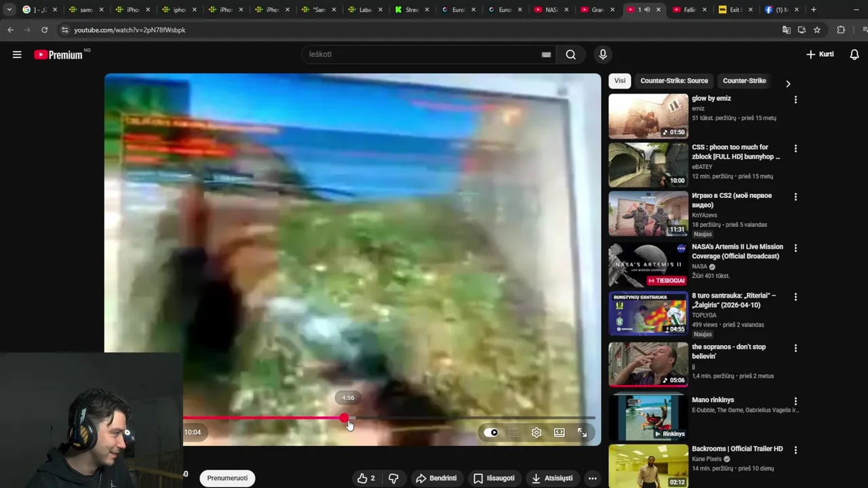Reload the page in browser

pyautogui.click(x=44, y=30)
